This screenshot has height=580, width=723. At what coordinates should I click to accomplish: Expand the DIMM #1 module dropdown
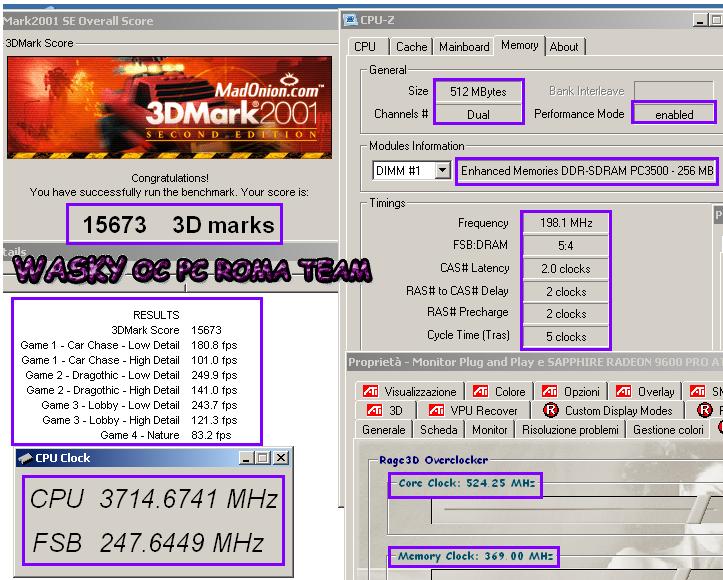442,171
